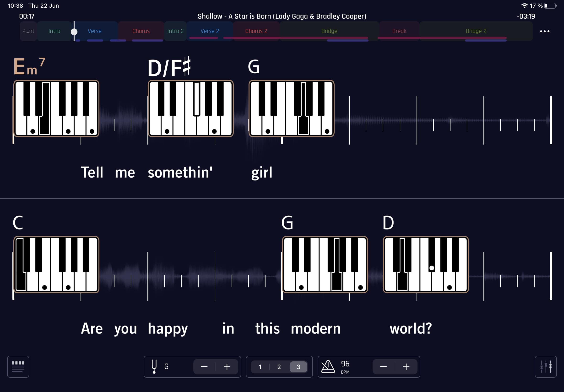The image size is (564, 392).
Task: Click the key selector showing G
Action: (x=168, y=367)
